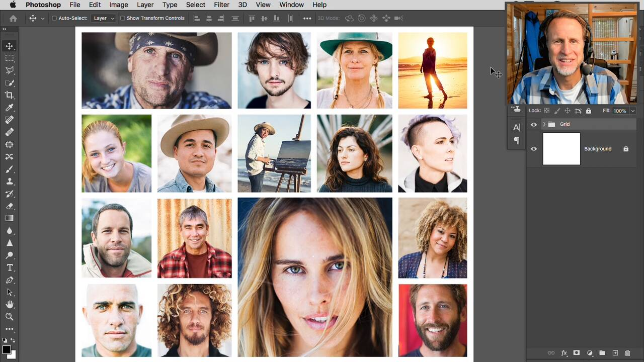Select the Eraser tool
Viewport: 644px width, 362px height.
[x=10, y=206]
